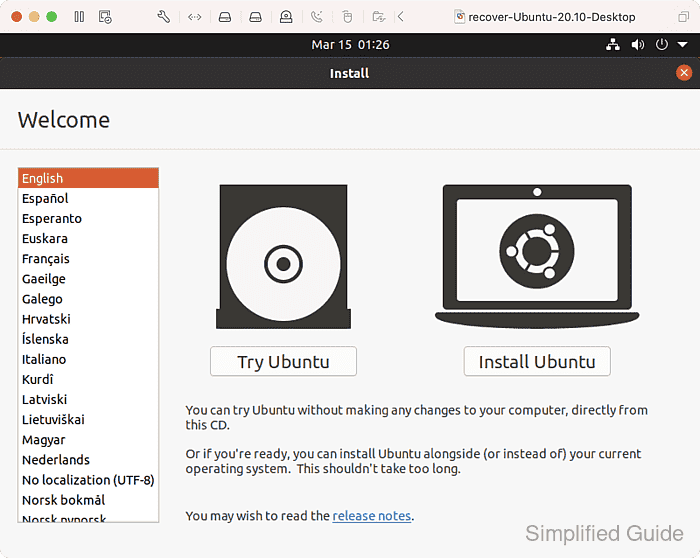Open the volume speaker indicator
The width and height of the screenshot is (700, 558).
click(637, 45)
